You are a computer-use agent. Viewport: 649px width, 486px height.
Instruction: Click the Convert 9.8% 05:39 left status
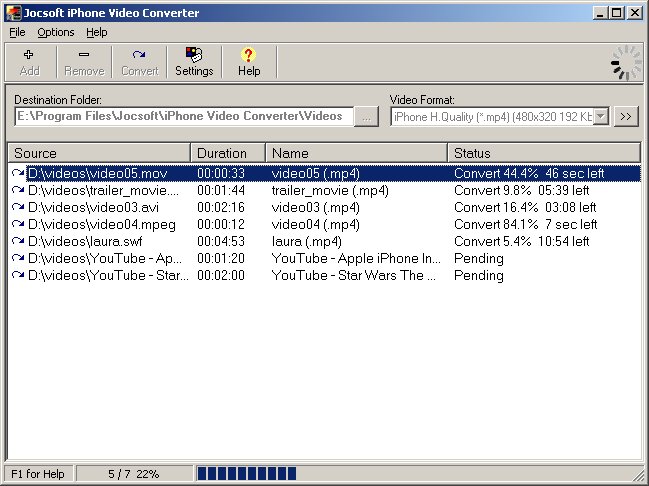(x=522, y=190)
